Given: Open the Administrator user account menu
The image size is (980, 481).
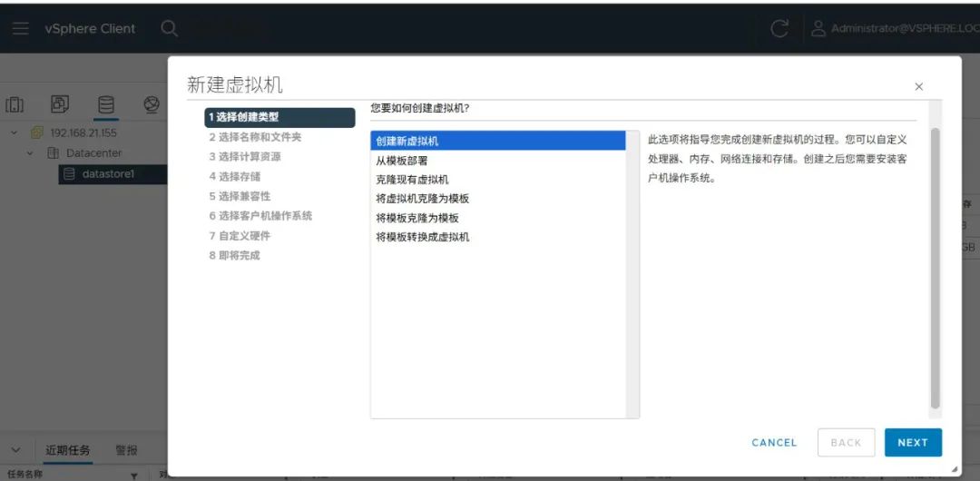Looking at the screenshot, I should [x=895, y=29].
